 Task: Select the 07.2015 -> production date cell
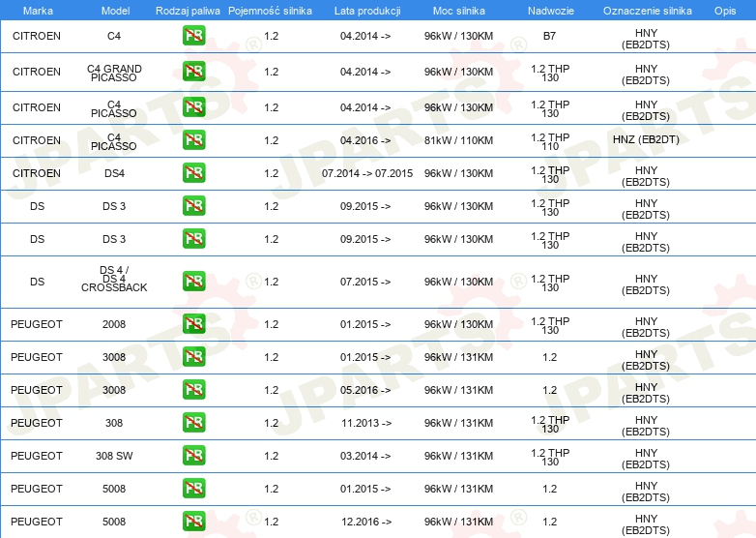(365, 282)
